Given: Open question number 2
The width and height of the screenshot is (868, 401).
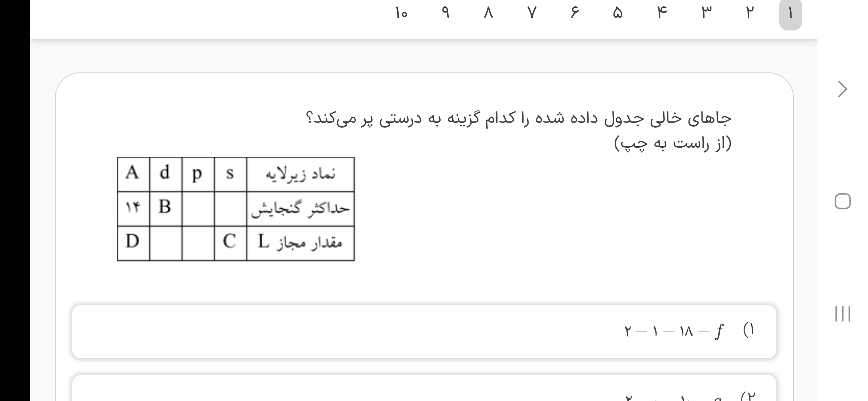Looking at the screenshot, I should [749, 14].
